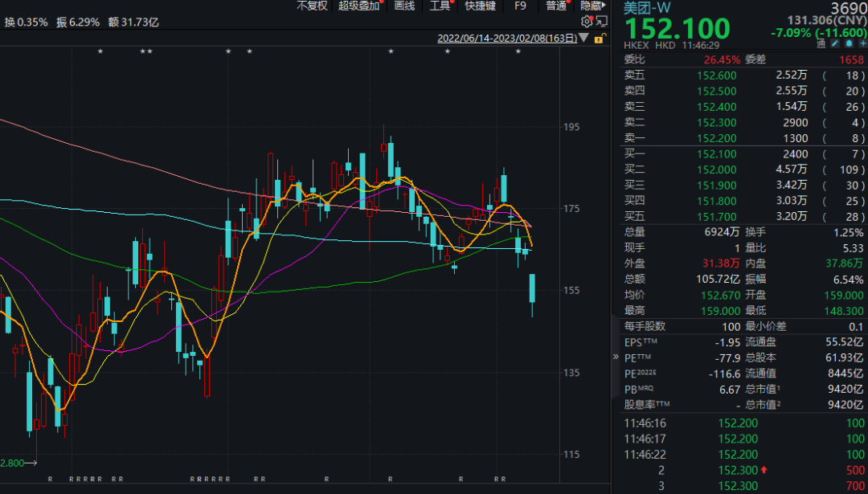
Task: Set a price alert with bell icon
Action: (848, 44)
